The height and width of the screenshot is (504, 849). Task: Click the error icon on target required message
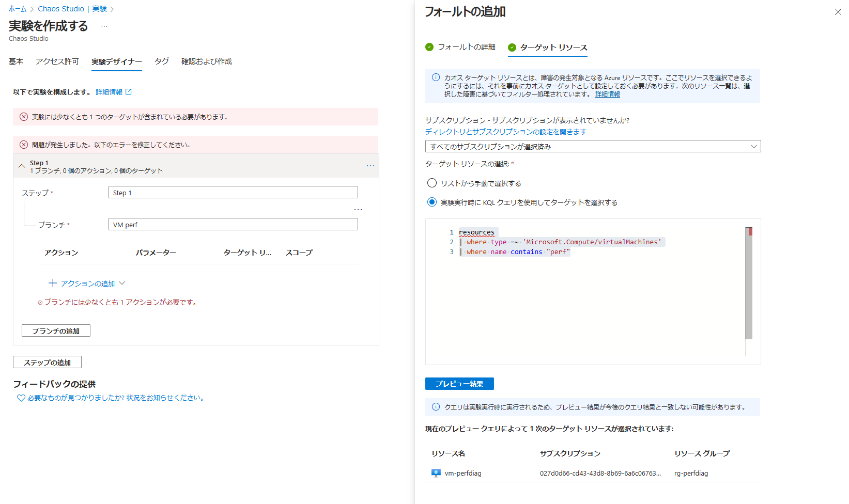[24, 117]
